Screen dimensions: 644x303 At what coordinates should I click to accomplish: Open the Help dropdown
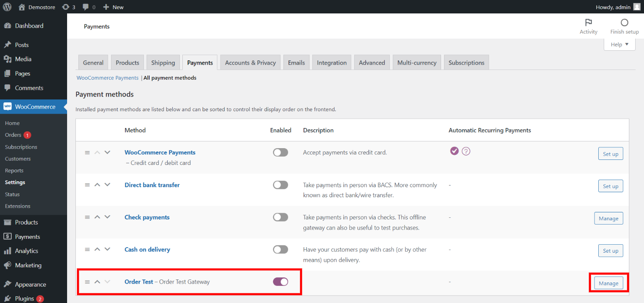click(620, 44)
